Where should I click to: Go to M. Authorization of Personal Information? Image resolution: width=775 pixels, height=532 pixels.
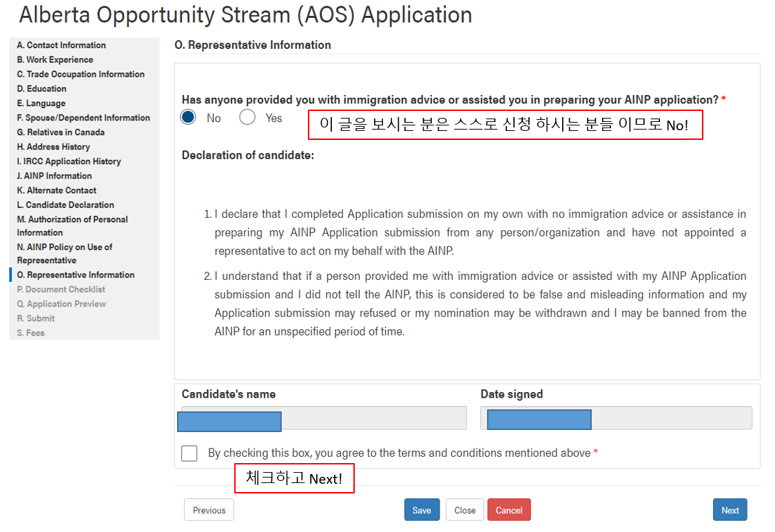pos(72,226)
